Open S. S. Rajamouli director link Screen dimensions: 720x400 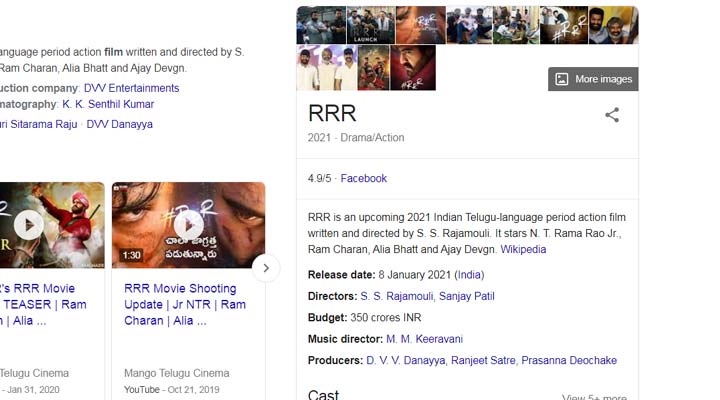[x=398, y=296]
